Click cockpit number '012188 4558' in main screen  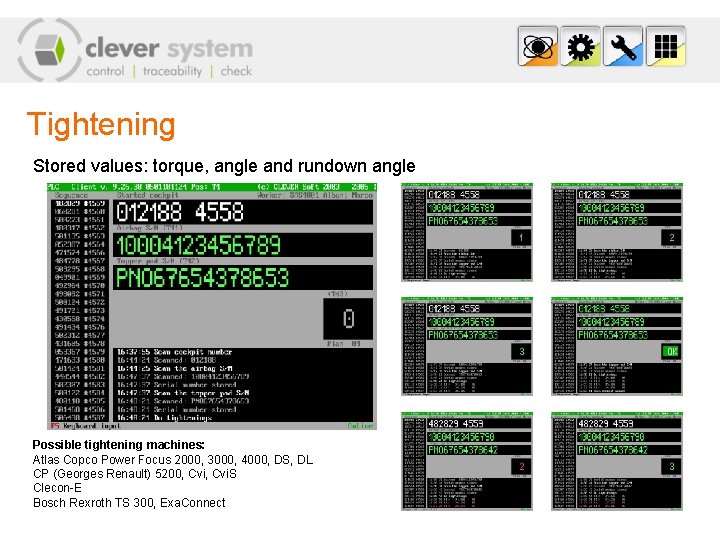(180, 212)
